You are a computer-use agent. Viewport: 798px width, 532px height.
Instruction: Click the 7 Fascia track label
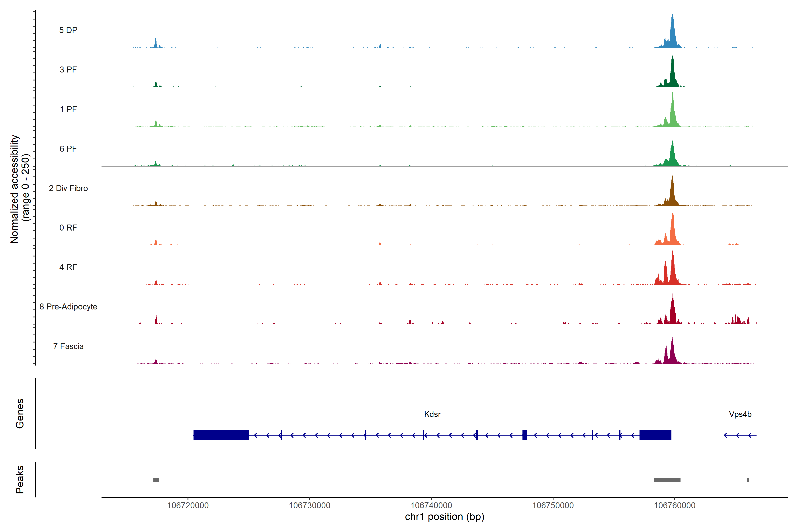point(68,346)
